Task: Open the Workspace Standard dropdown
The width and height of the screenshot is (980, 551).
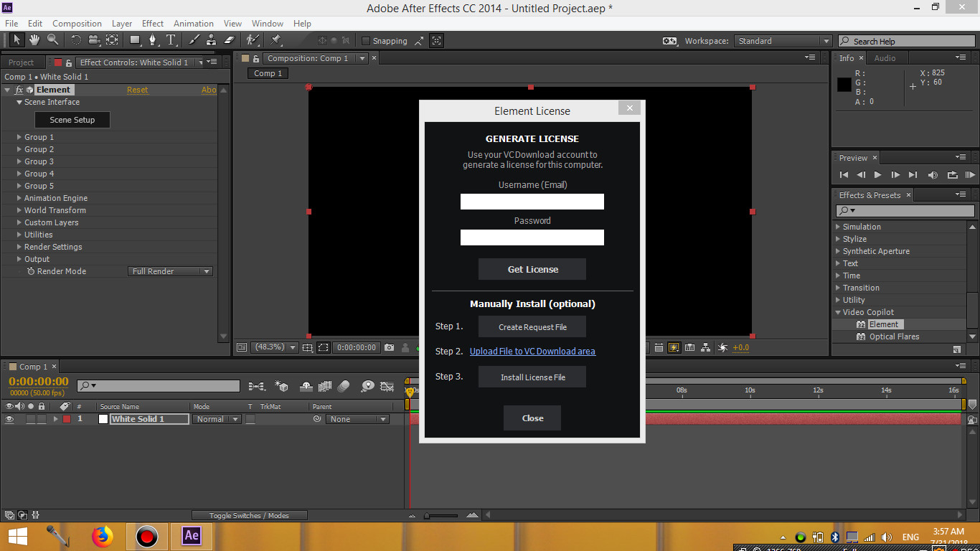Action: pos(783,41)
